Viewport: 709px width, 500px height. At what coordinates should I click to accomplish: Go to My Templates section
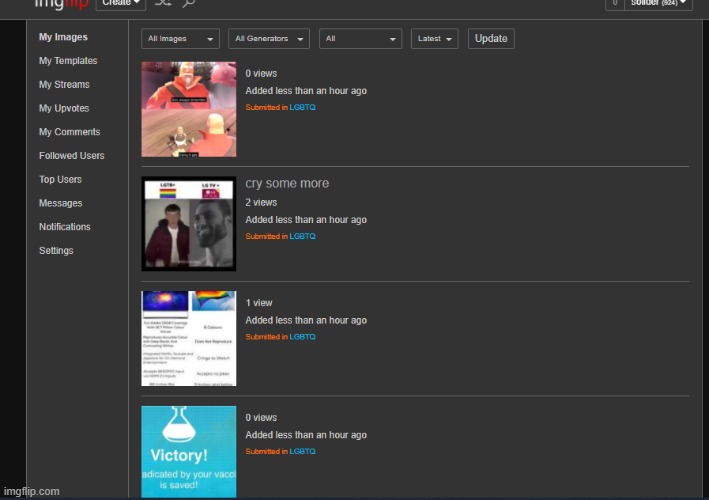[x=68, y=61]
